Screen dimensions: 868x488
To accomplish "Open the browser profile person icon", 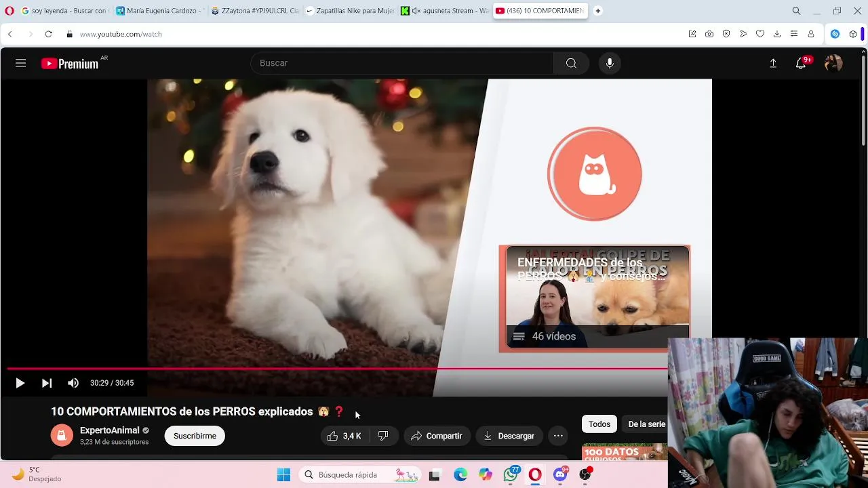I will coord(811,34).
